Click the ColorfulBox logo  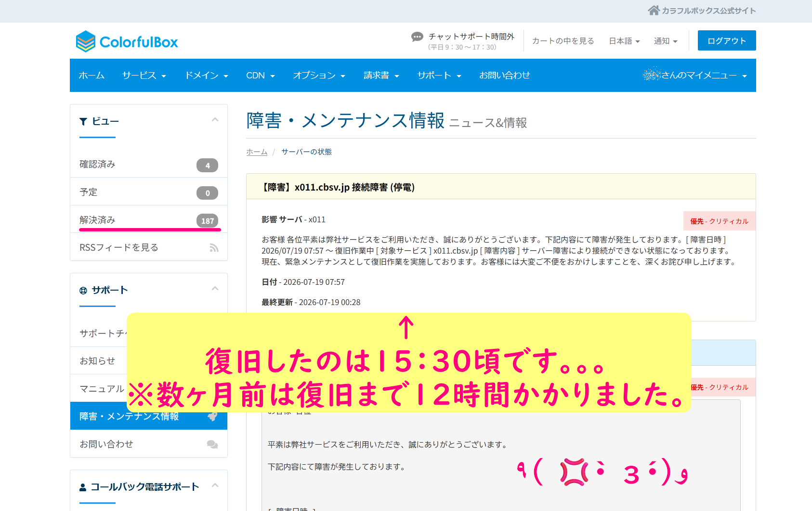click(127, 42)
